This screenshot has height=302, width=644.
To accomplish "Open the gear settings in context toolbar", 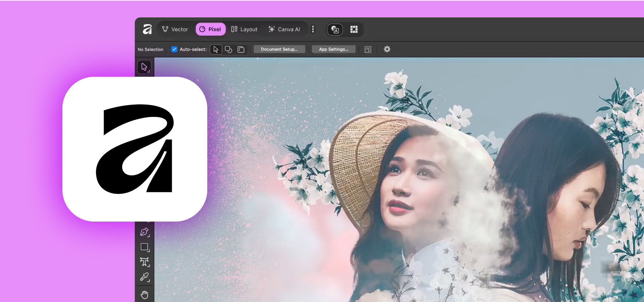I will tap(387, 49).
